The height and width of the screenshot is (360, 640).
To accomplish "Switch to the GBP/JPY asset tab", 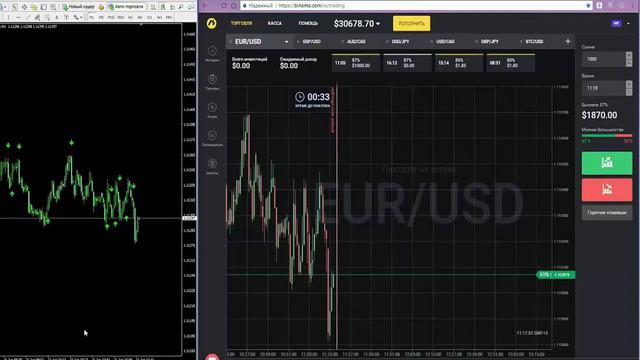I will pos(489,42).
